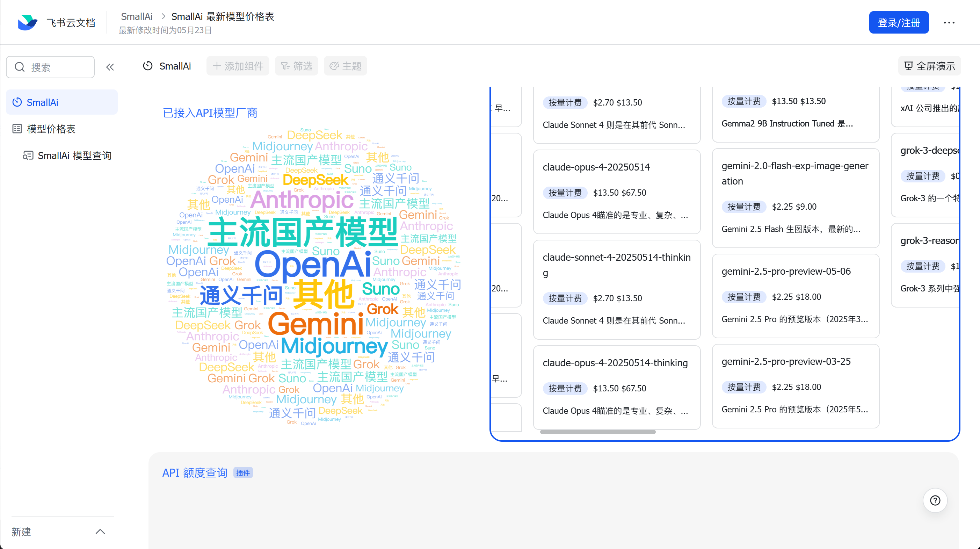980x549 pixels.
Task: Open the gemini-2.0-flash-exp-image-generation card
Action: coord(796,198)
